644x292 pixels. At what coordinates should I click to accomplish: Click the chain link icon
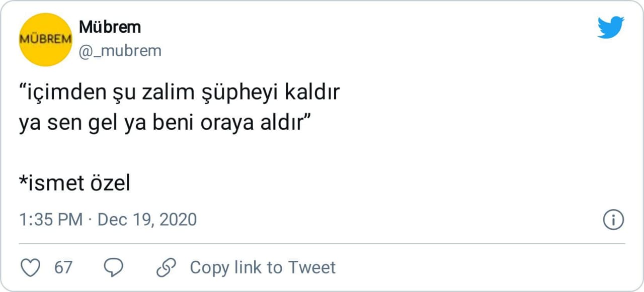click(166, 267)
